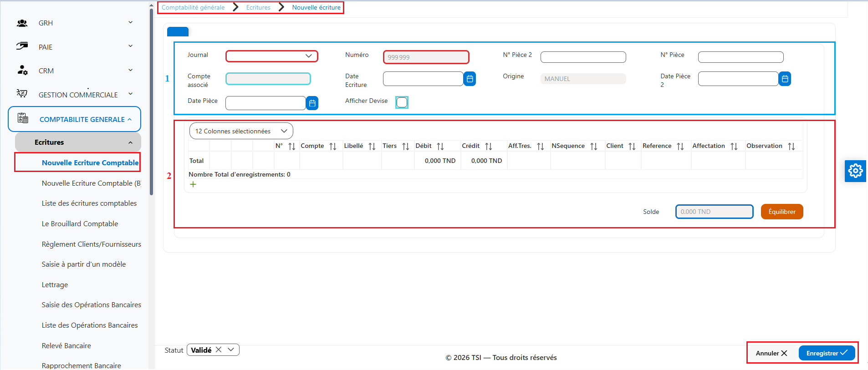
Task: Focus the N° Pièce 2 input field
Action: click(x=583, y=57)
